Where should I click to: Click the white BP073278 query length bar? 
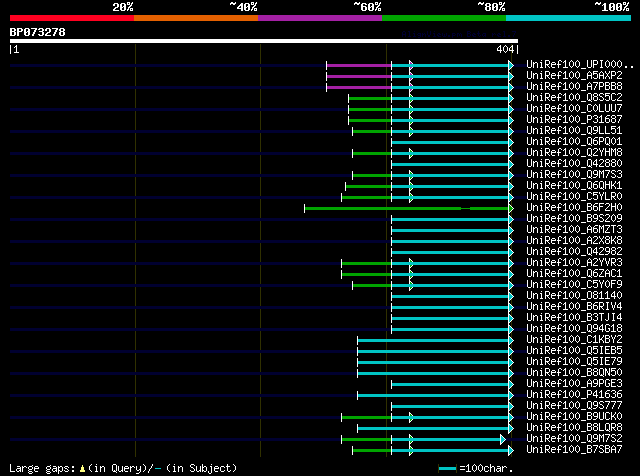pos(264,41)
